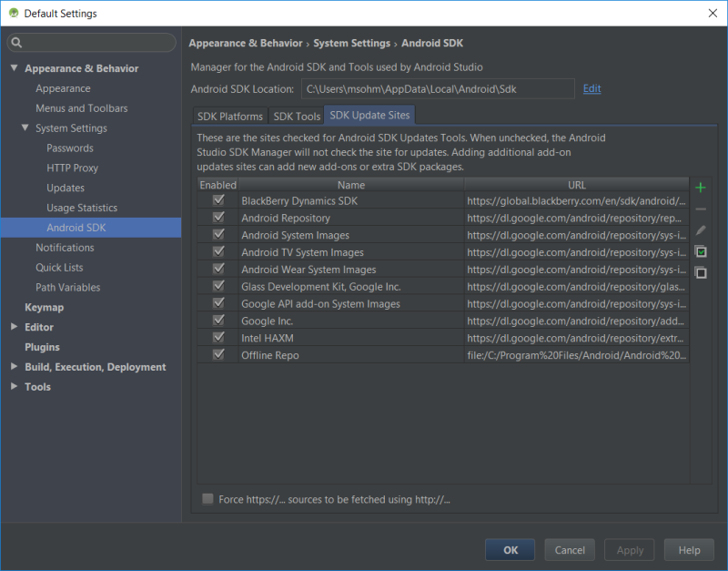The width and height of the screenshot is (728, 571).
Task: Toggle Offline Repo enabled checkbox
Action: [218, 355]
